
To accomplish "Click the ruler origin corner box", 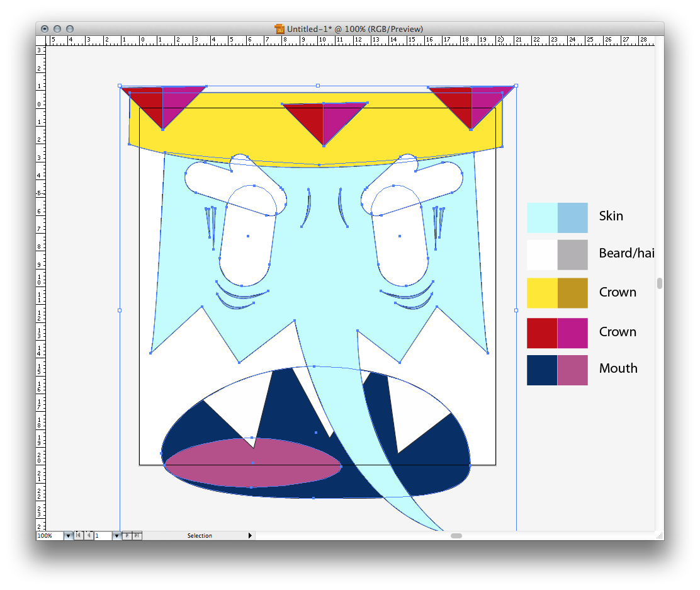I will 41,40.
